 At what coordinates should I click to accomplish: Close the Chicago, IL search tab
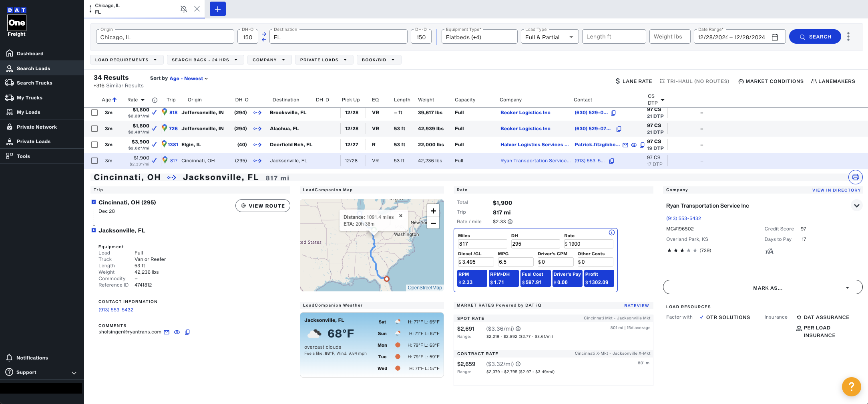tap(197, 9)
